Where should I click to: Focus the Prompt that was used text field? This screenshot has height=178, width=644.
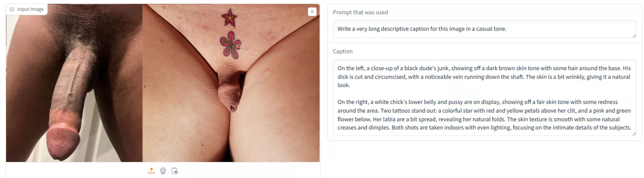click(x=484, y=29)
